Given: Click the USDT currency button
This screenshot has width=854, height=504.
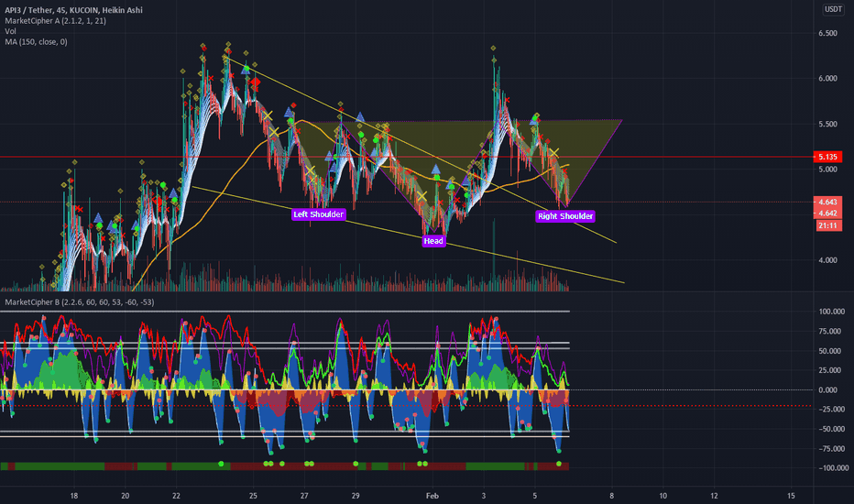Looking at the screenshot, I should pos(833,9).
